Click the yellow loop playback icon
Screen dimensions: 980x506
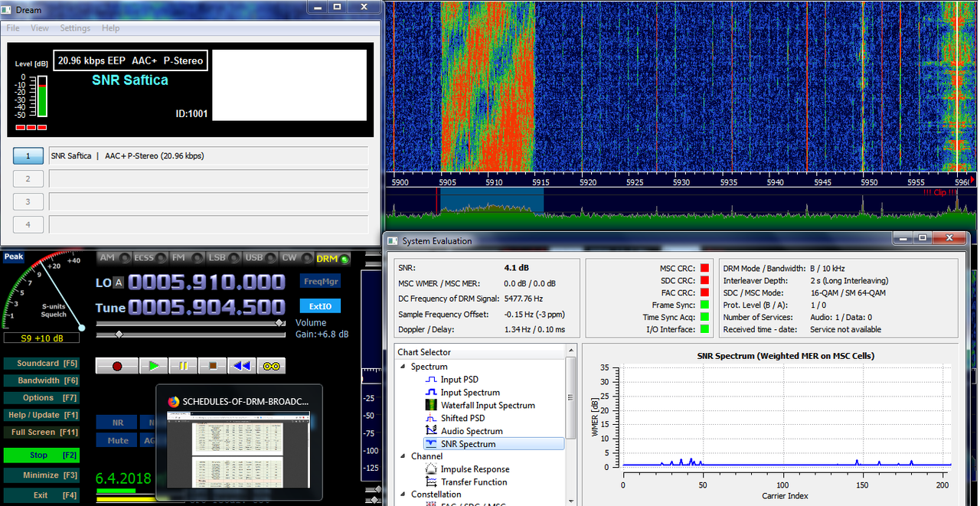271,366
